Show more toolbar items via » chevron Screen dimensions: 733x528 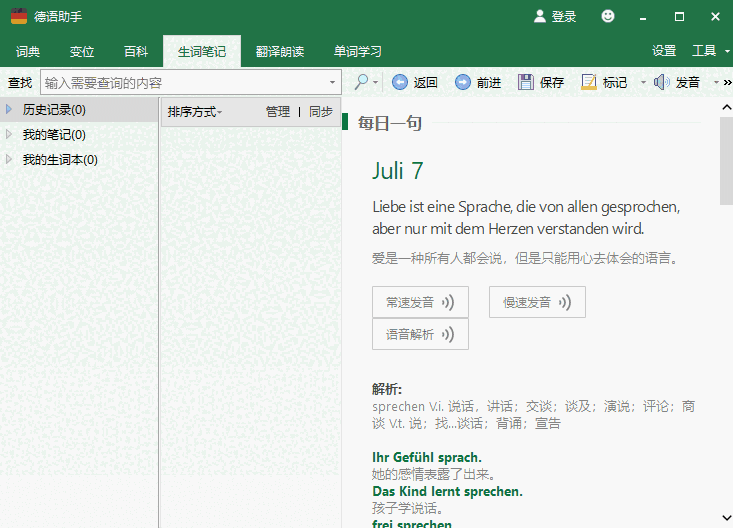point(727,83)
